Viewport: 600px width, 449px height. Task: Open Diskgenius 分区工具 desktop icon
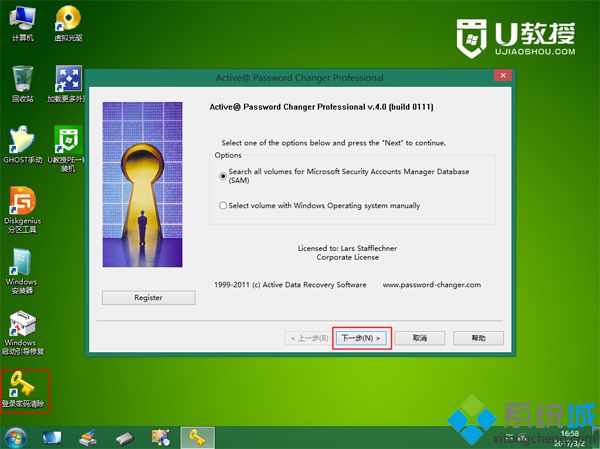tap(23, 209)
